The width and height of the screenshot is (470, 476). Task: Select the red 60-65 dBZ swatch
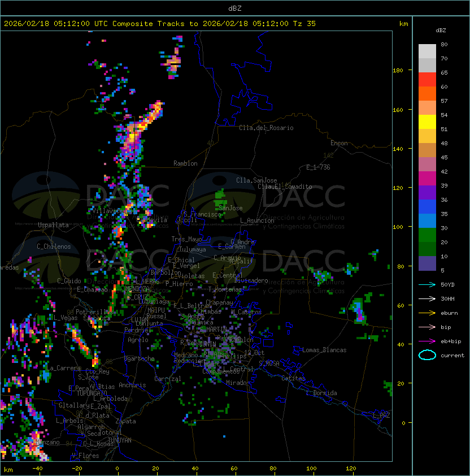click(x=427, y=80)
